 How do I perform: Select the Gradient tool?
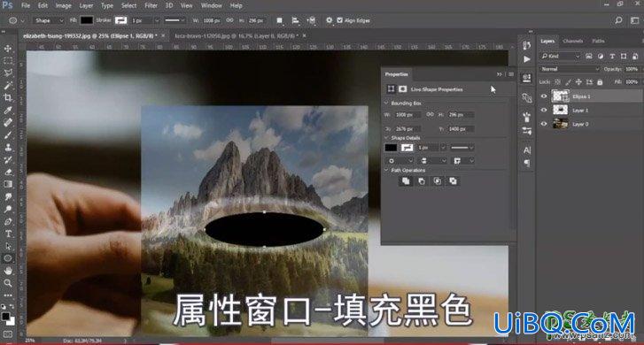(8, 184)
